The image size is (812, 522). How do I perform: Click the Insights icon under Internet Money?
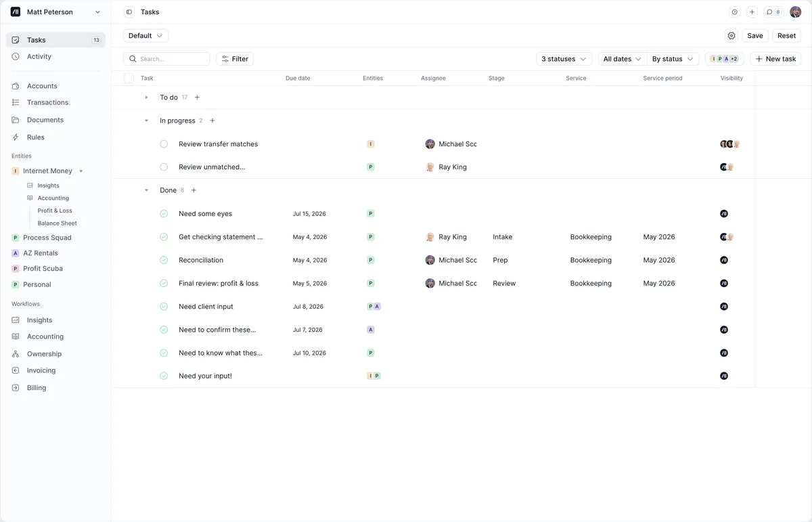(x=30, y=186)
